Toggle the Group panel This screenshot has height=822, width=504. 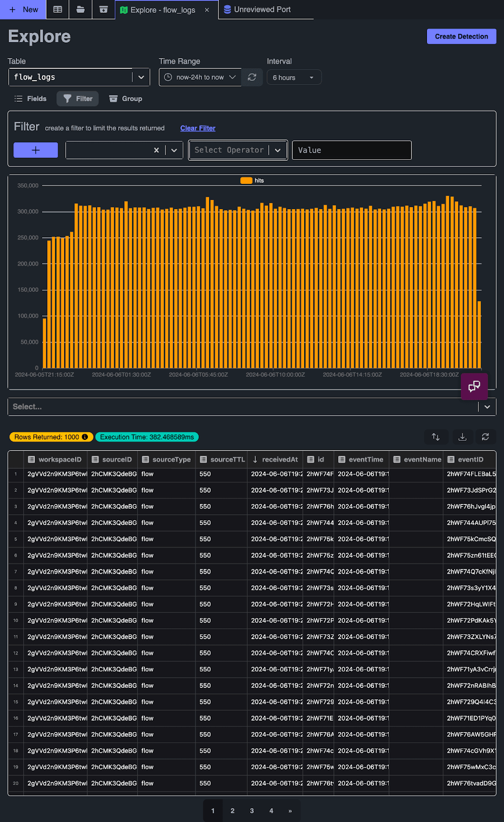coord(126,99)
